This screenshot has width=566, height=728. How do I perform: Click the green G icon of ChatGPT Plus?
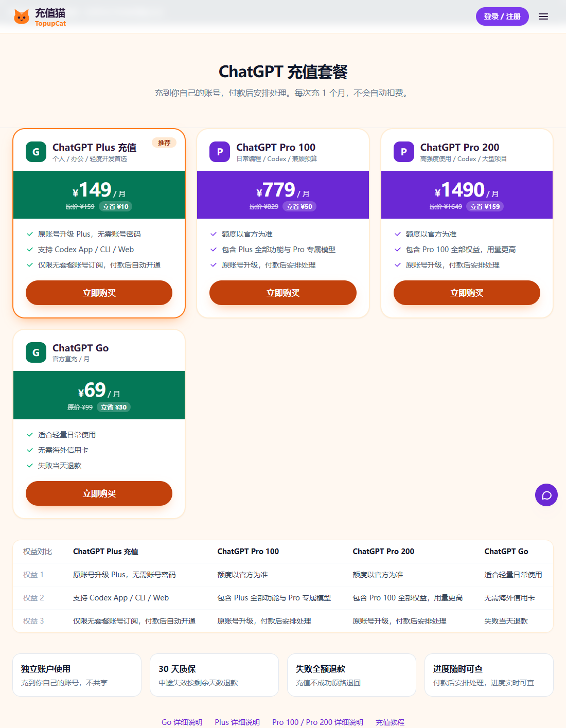pos(36,152)
